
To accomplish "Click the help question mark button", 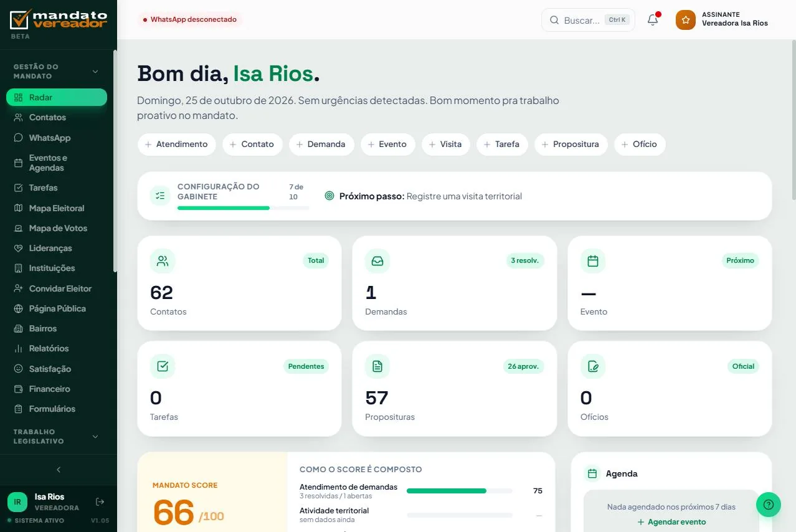I will (x=769, y=505).
